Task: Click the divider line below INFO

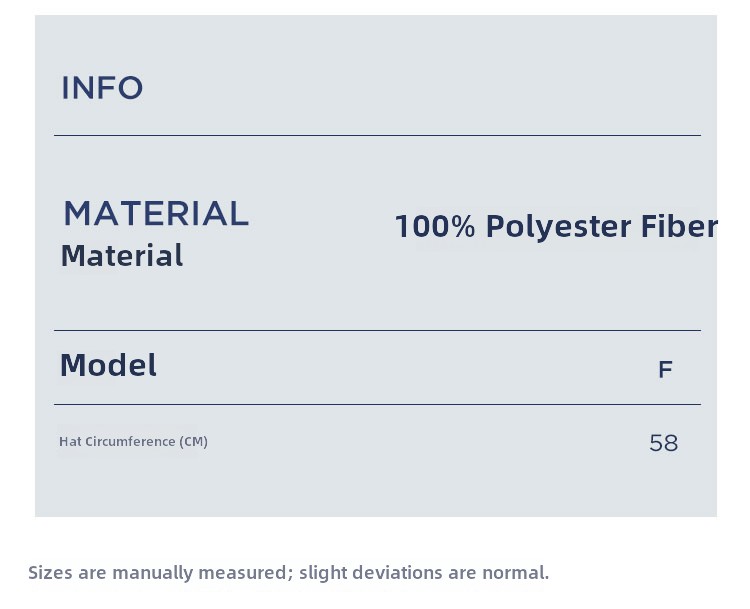Action: pyautogui.click(x=377, y=135)
